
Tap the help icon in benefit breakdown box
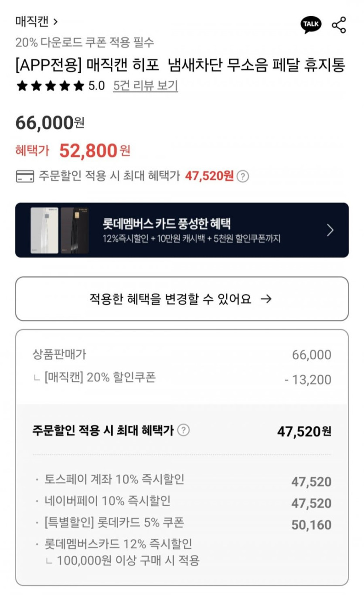point(184,430)
